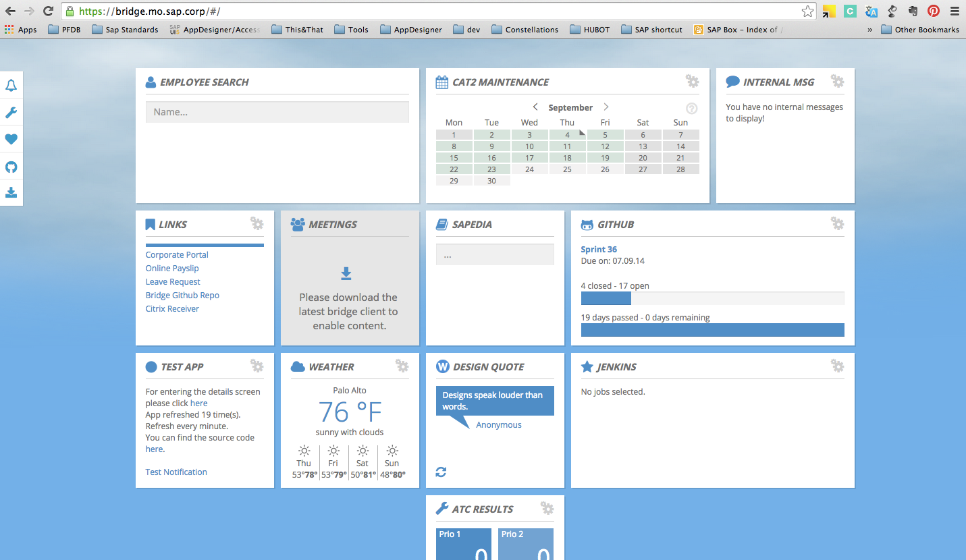Click the download icon in the left sidebar
The height and width of the screenshot is (560, 966).
pos(11,193)
